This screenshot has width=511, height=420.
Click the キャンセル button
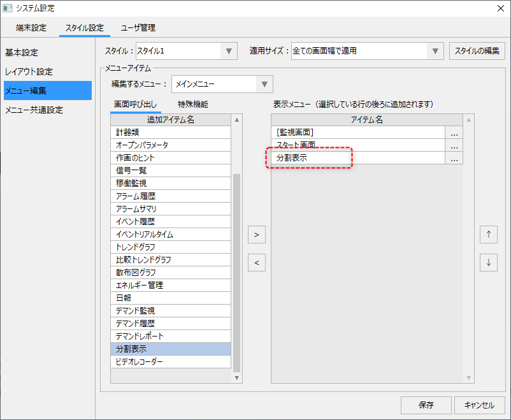point(479,405)
